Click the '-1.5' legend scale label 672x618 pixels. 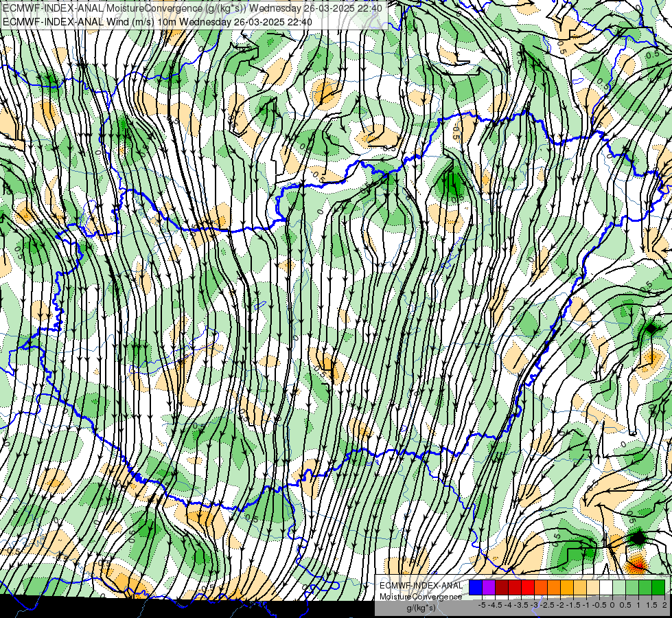pyautogui.click(x=573, y=605)
